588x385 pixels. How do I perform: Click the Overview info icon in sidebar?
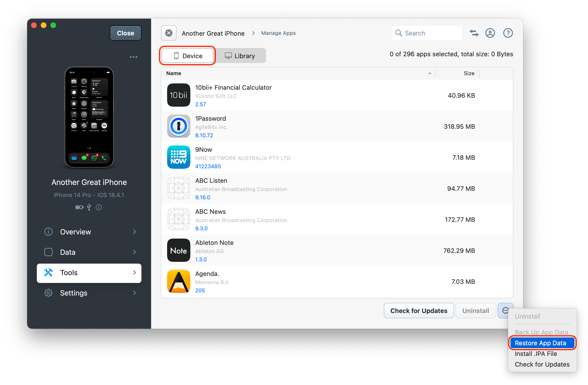(48, 232)
